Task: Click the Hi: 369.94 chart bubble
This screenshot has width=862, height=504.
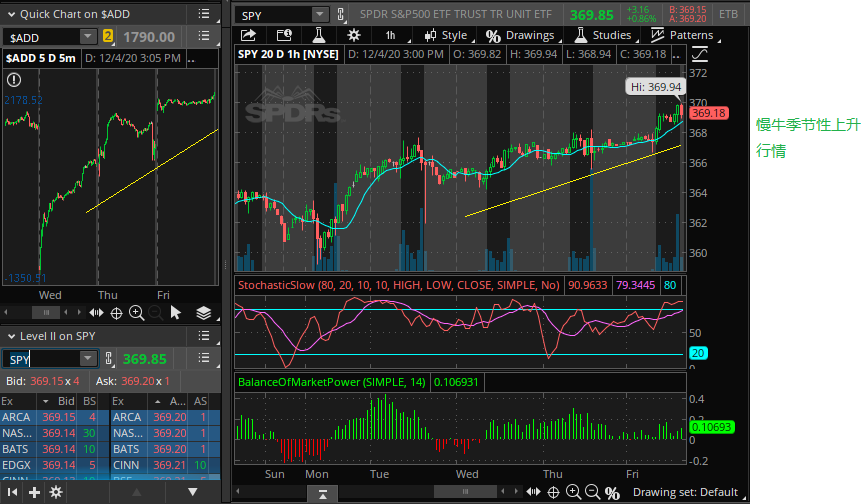Action: [656, 87]
